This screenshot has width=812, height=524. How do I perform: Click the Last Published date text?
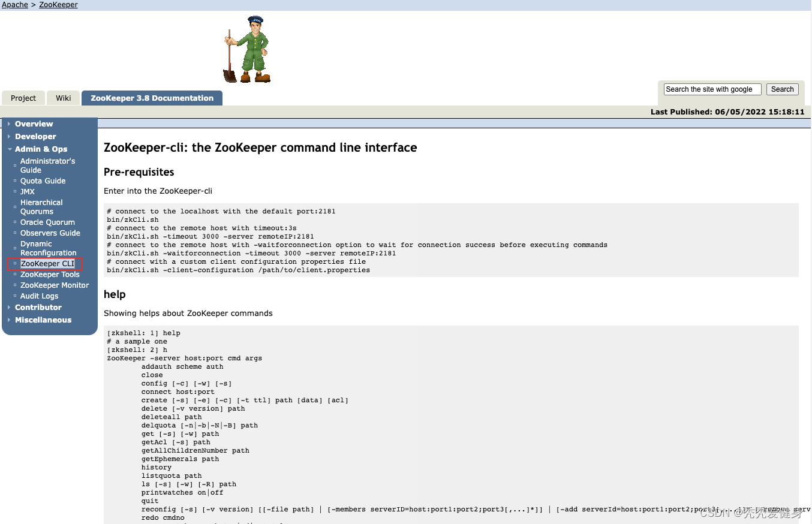coord(727,112)
